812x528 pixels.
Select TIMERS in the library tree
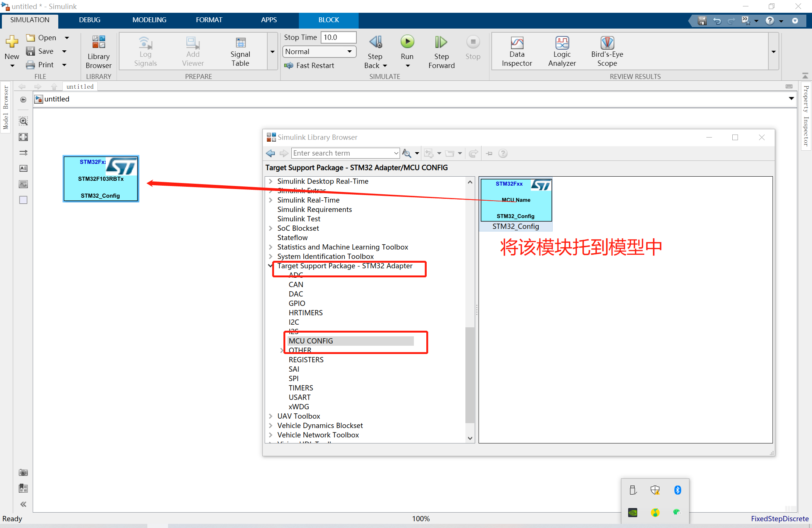click(301, 388)
